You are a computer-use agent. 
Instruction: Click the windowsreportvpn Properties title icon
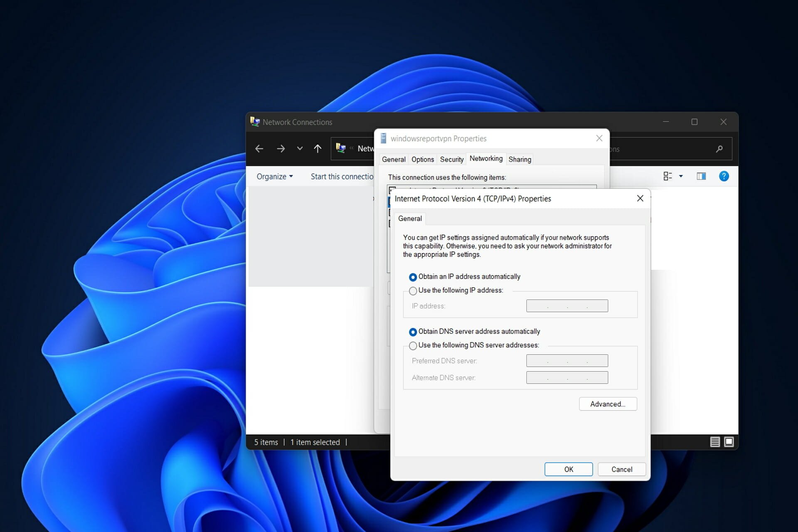tap(384, 138)
